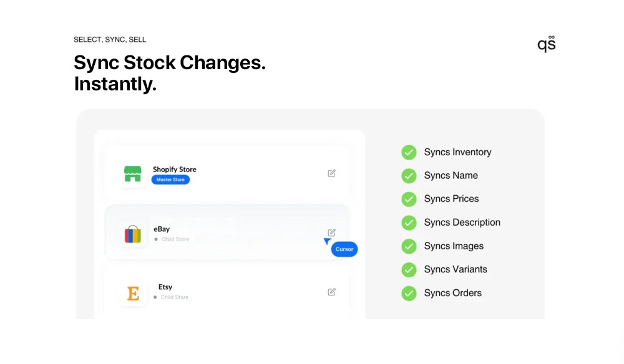Toggle the Syncs Orders checkmark

(409, 293)
